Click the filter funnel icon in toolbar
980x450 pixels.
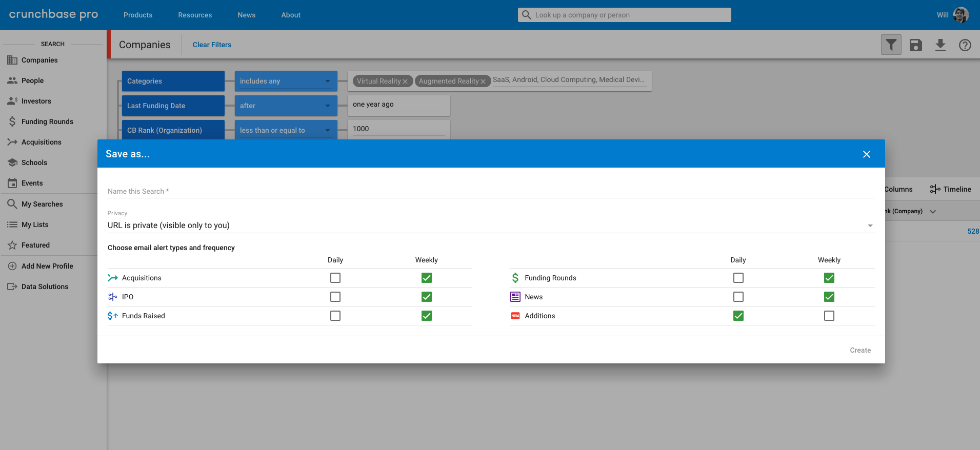(x=891, y=45)
